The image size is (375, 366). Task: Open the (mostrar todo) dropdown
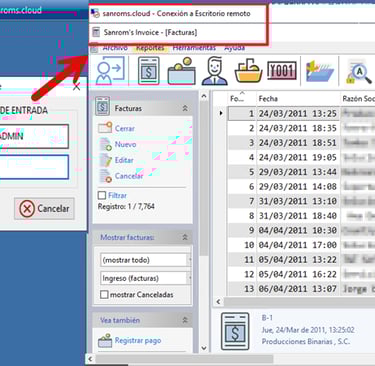(x=146, y=260)
